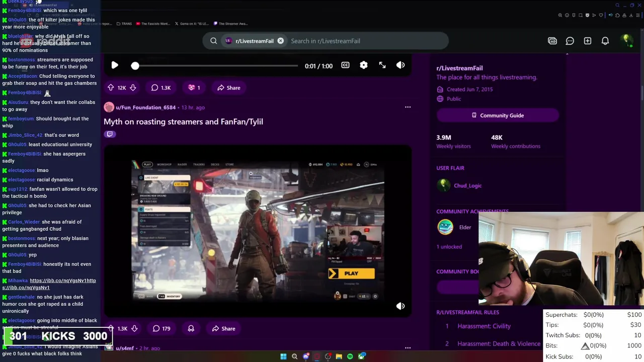Click the Elder achievement badge

click(x=445, y=227)
